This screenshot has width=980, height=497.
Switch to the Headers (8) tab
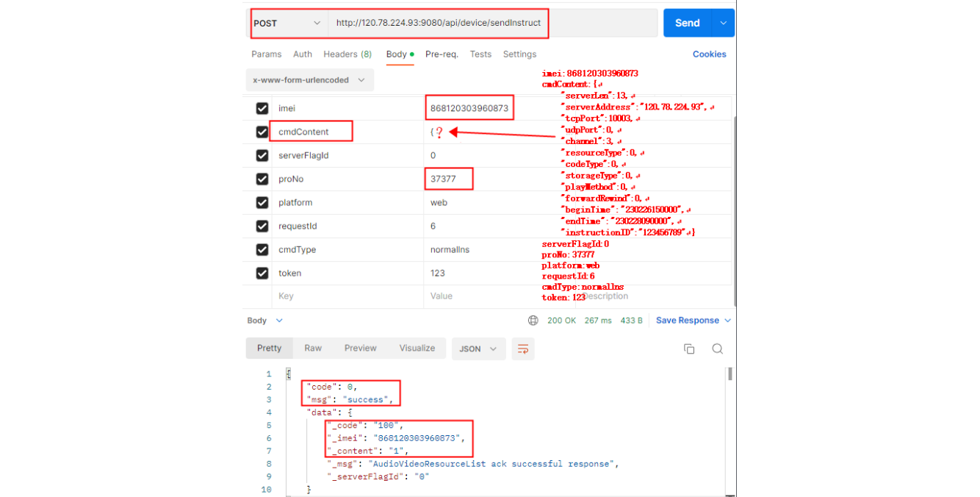click(347, 54)
